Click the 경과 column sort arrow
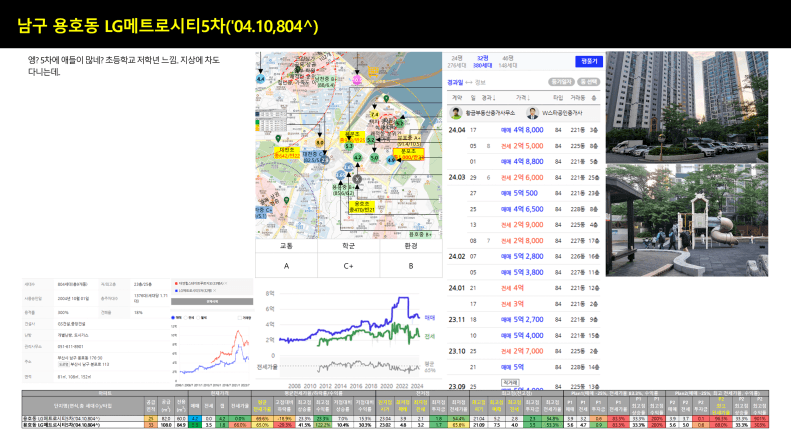 pyautogui.click(x=493, y=98)
